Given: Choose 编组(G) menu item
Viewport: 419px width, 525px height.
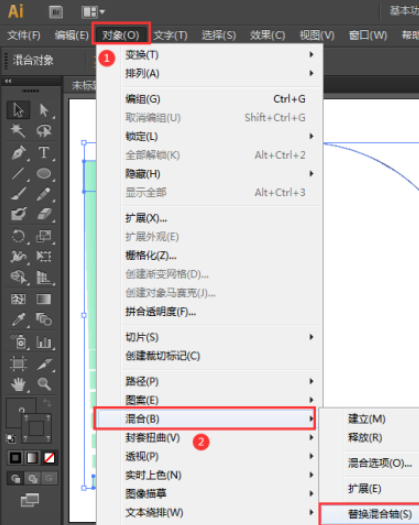Looking at the screenshot, I should tap(210, 99).
